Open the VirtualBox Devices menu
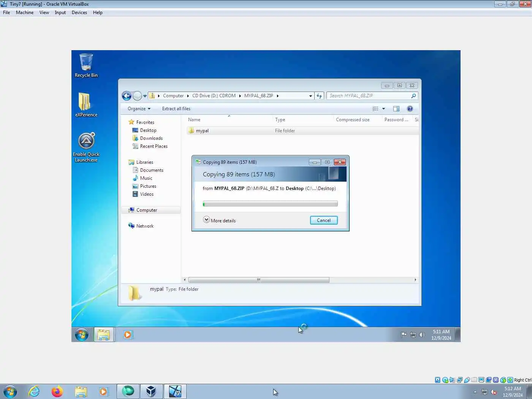The image size is (532, 399). coord(79,13)
